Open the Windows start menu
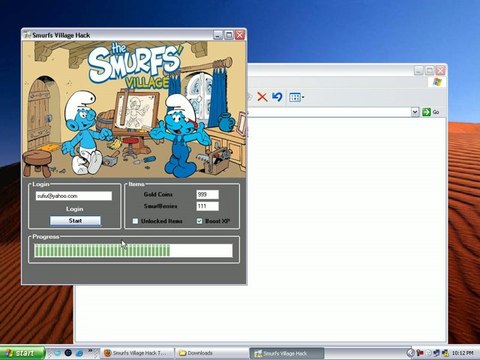This screenshot has width=480, height=360. click(x=22, y=353)
